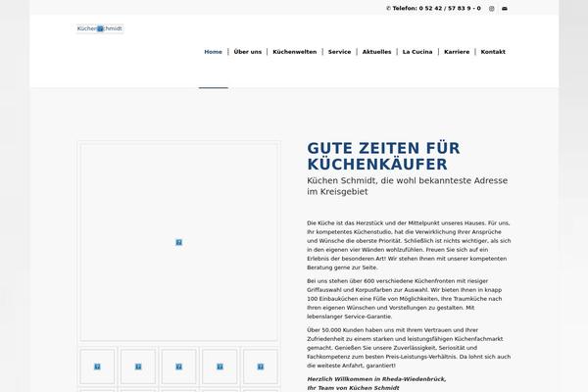This screenshot has height=392, width=588.
Task: Click the phone number 0 52 42 / 57 83 9 - 0
Action: (450, 8)
